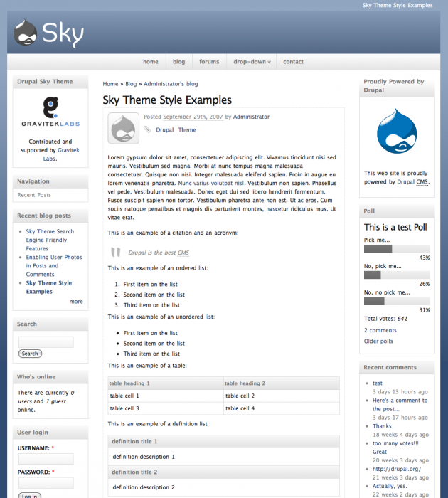The image size is (448, 498).
Task: Open the Actually, yes. comment link
Action: click(x=390, y=486)
